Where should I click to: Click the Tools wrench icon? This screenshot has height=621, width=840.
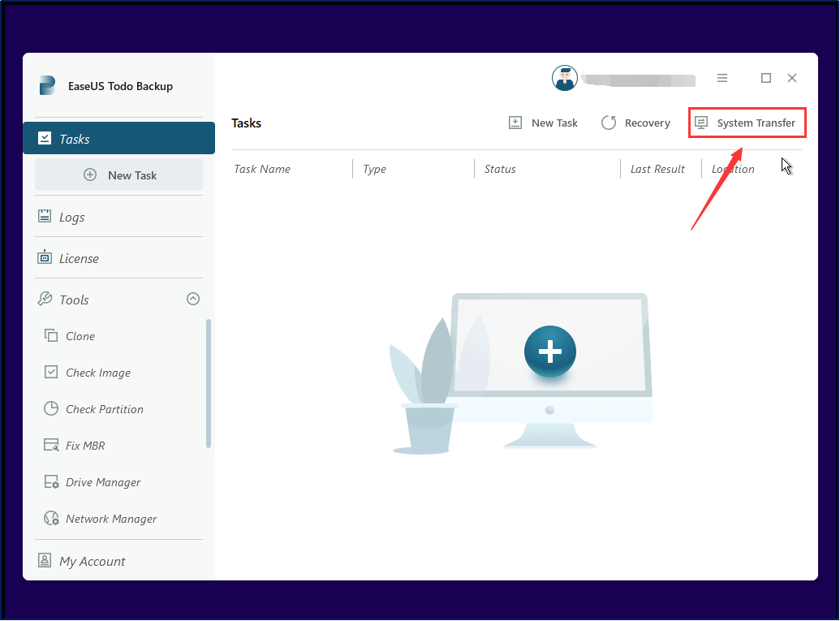45,299
